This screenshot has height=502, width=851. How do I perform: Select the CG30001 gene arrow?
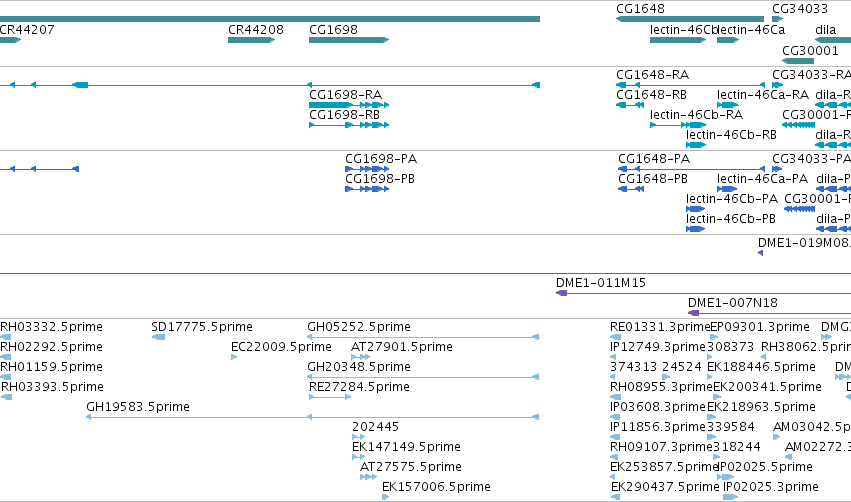pyautogui.click(x=798, y=61)
